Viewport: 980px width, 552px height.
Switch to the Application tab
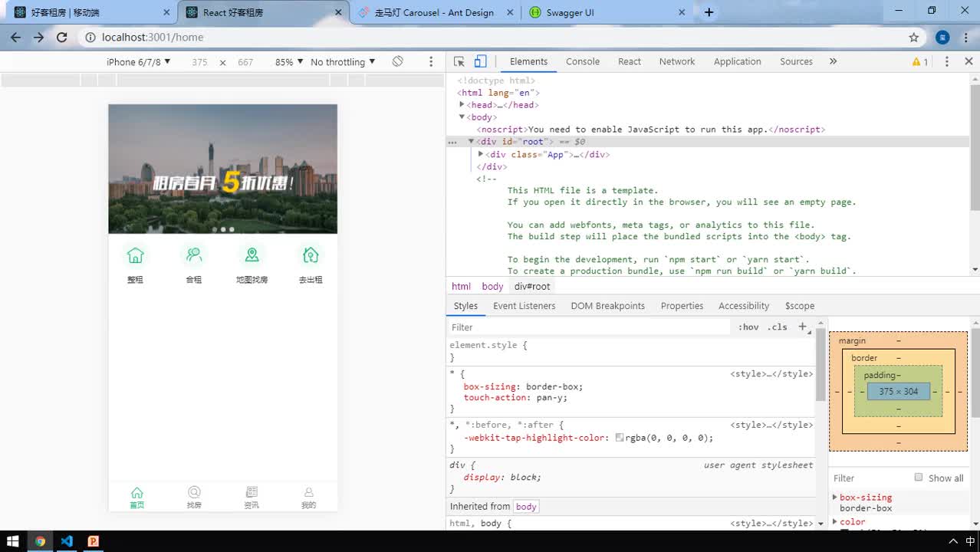coord(738,61)
